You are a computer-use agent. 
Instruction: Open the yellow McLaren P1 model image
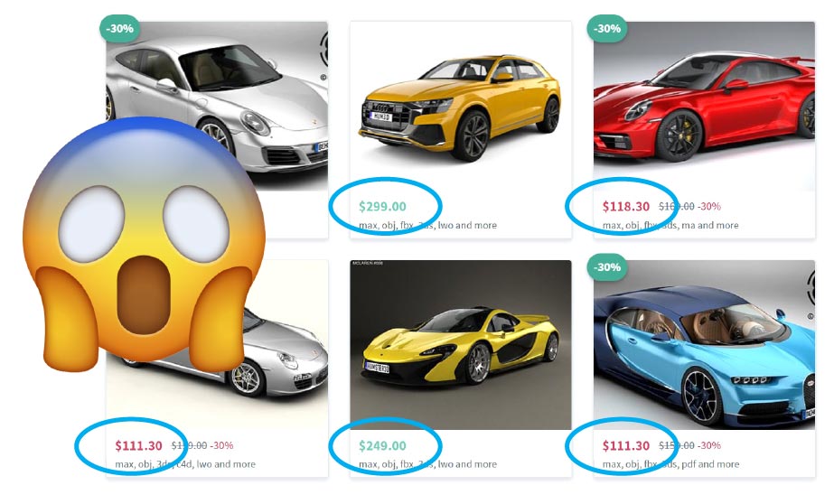461,344
